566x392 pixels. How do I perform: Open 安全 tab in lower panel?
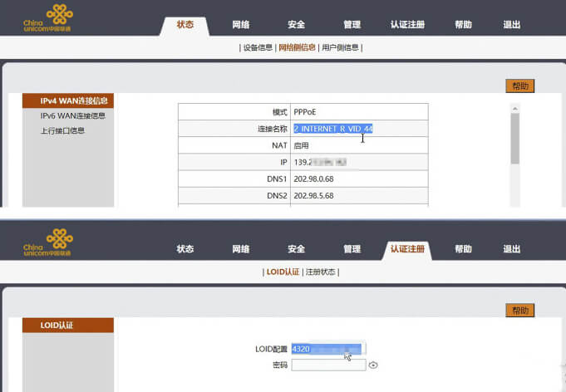point(297,249)
